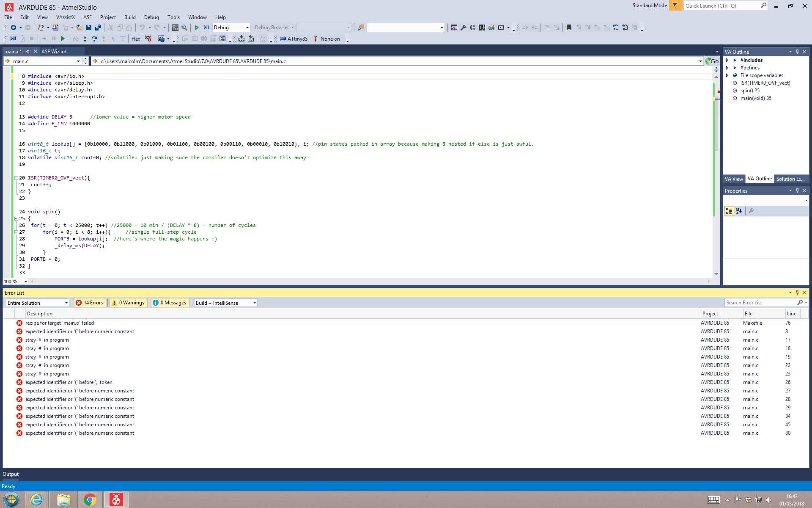
Task: Click the ATtiny85 device chip icon
Action: [283, 39]
